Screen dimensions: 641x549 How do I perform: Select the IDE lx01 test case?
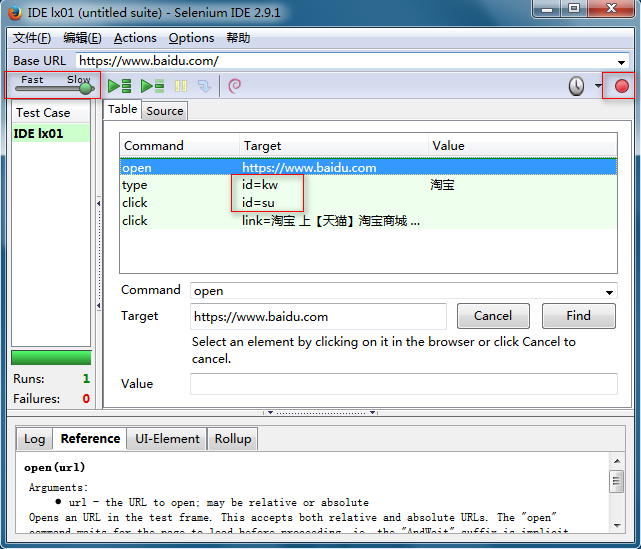(x=51, y=134)
